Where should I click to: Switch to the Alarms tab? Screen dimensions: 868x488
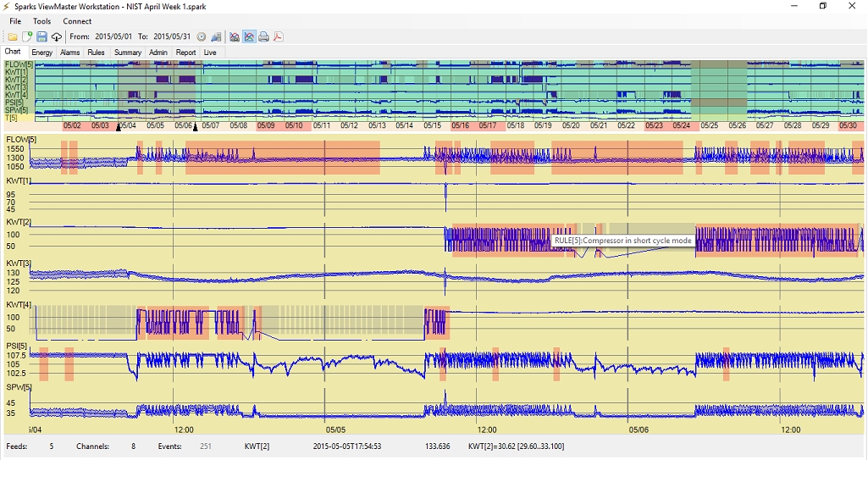(69, 52)
